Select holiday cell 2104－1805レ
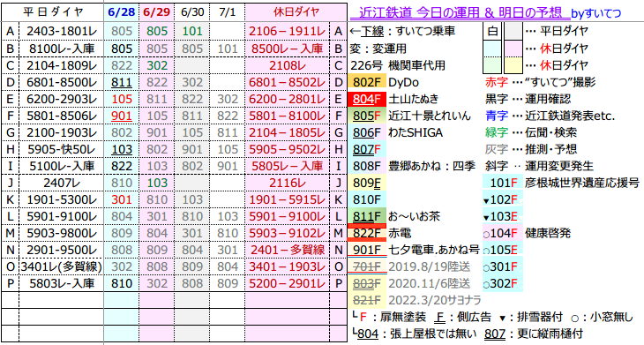The height and width of the screenshot is (345, 644). pos(287,132)
